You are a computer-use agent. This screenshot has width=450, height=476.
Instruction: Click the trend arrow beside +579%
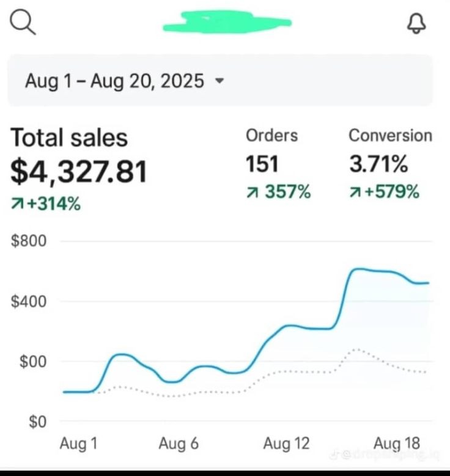tap(355, 192)
